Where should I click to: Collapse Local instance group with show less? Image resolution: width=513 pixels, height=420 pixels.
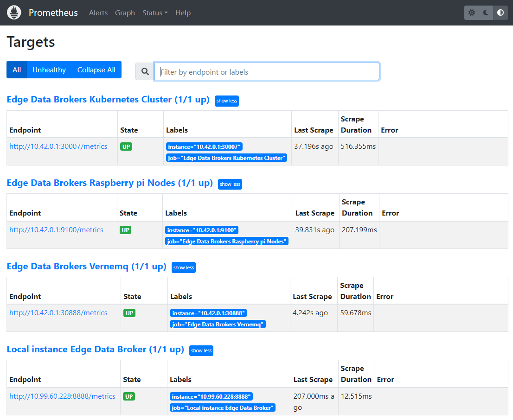click(x=201, y=350)
